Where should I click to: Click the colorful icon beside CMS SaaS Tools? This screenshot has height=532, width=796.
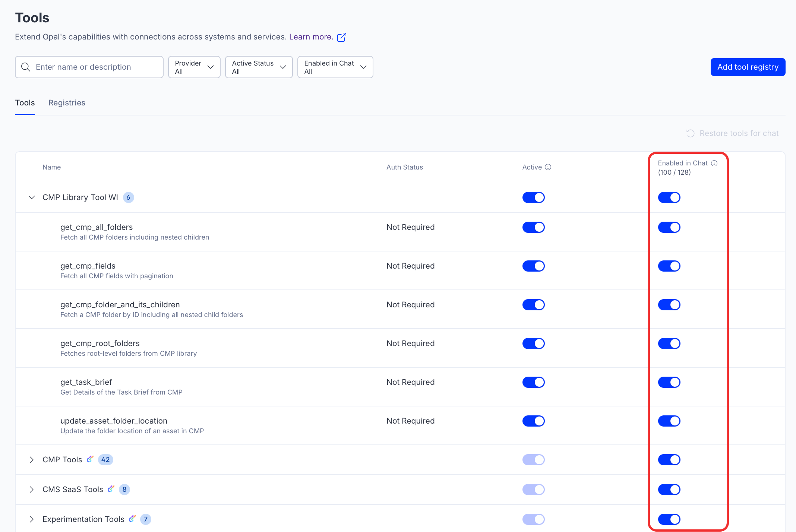(x=111, y=489)
